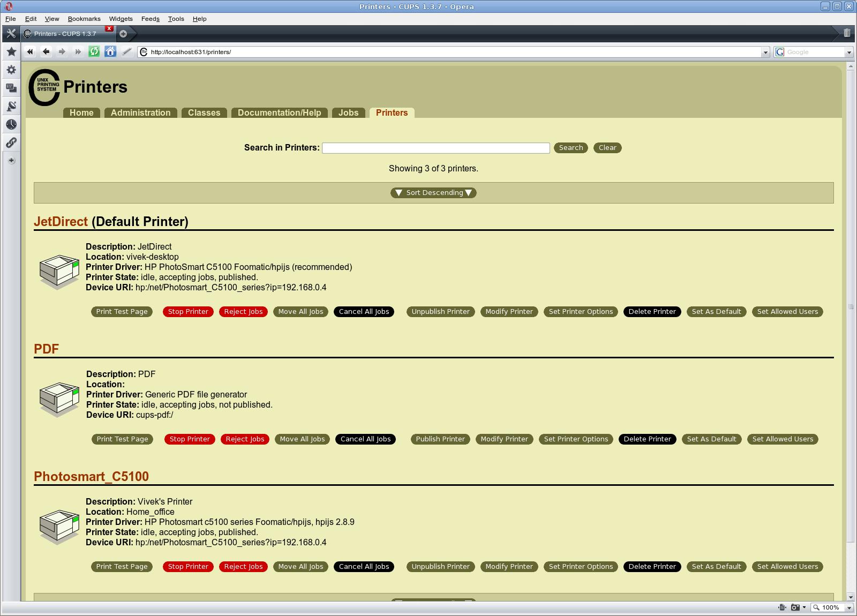
Task: Open the History clock panel
Action: tap(11, 124)
